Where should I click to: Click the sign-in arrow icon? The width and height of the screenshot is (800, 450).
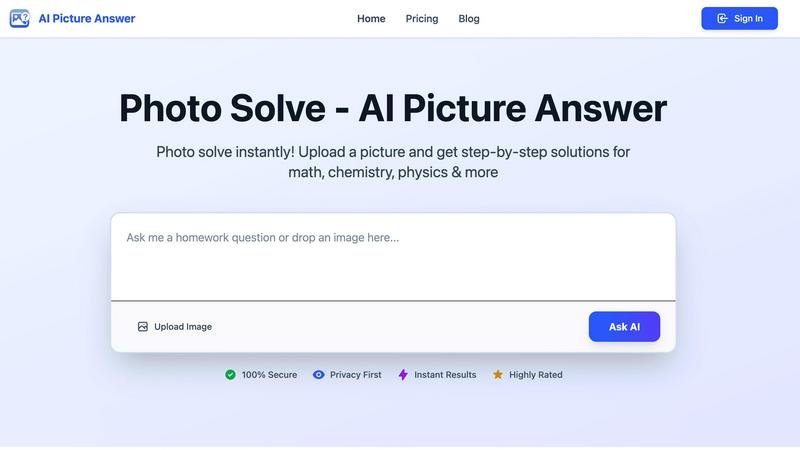(x=722, y=18)
